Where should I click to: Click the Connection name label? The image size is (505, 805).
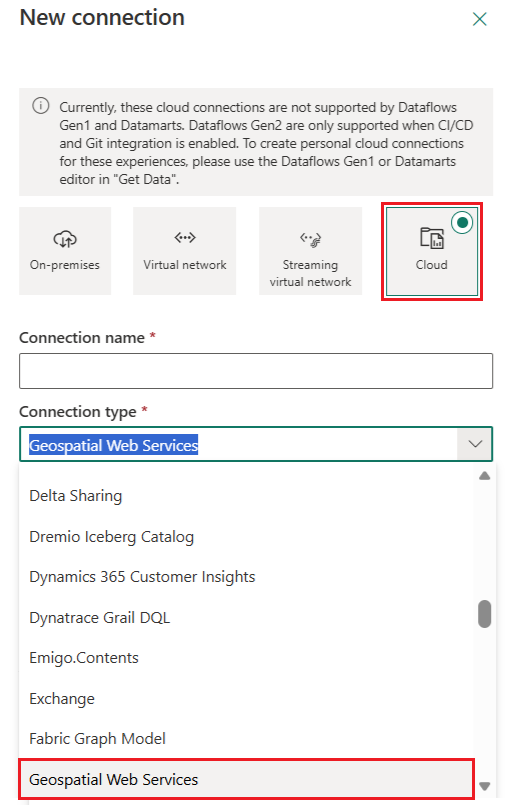pyautogui.click(x=82, y=338)
